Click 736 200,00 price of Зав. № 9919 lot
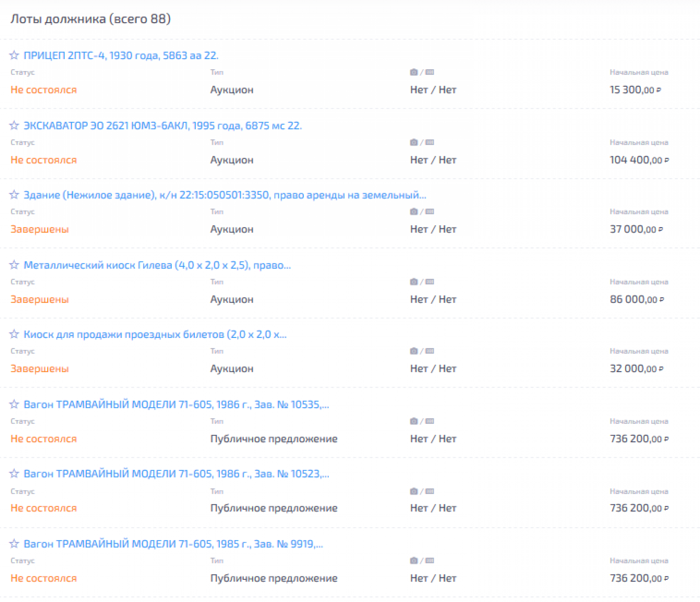The width and height of the screenshot is (700, 602). tap(639, 578)
